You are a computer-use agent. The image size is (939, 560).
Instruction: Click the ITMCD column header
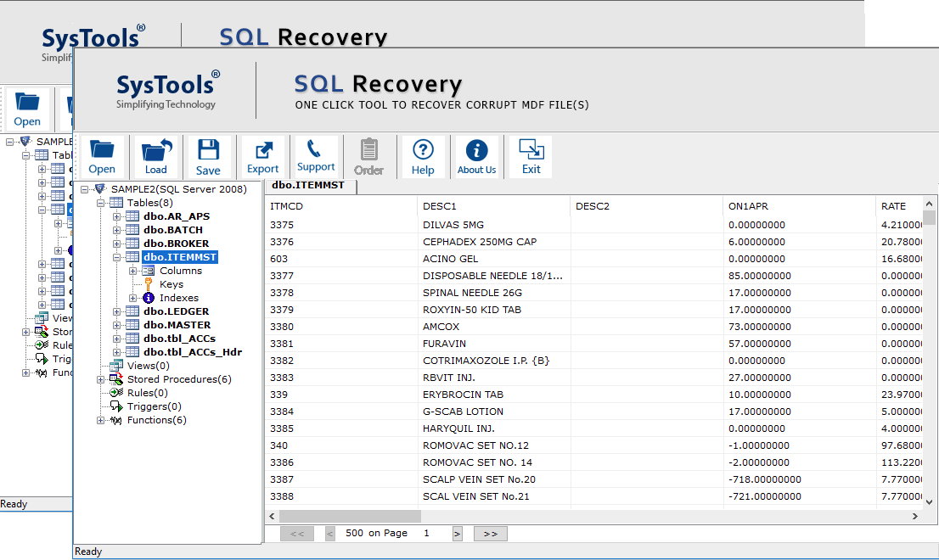pyautogui.click(x=340, y=206)
